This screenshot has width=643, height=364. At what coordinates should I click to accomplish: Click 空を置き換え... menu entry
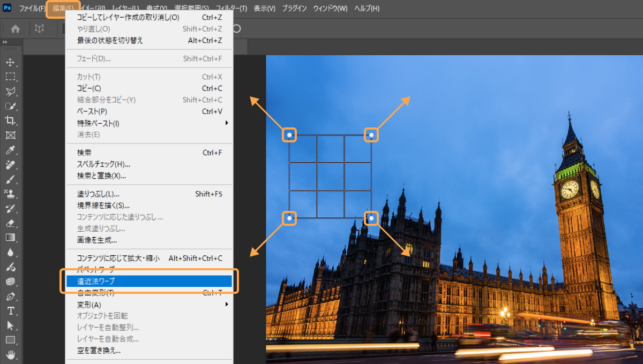pyautogui.click(x=99, y=351)
